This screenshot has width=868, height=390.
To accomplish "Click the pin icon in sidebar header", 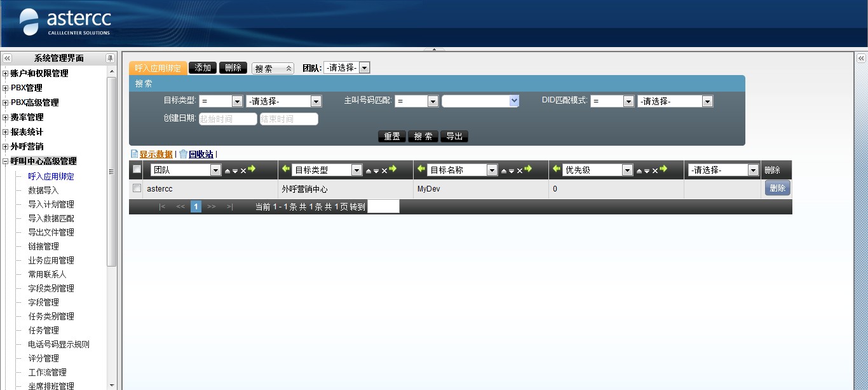I will tap(110, 58).
